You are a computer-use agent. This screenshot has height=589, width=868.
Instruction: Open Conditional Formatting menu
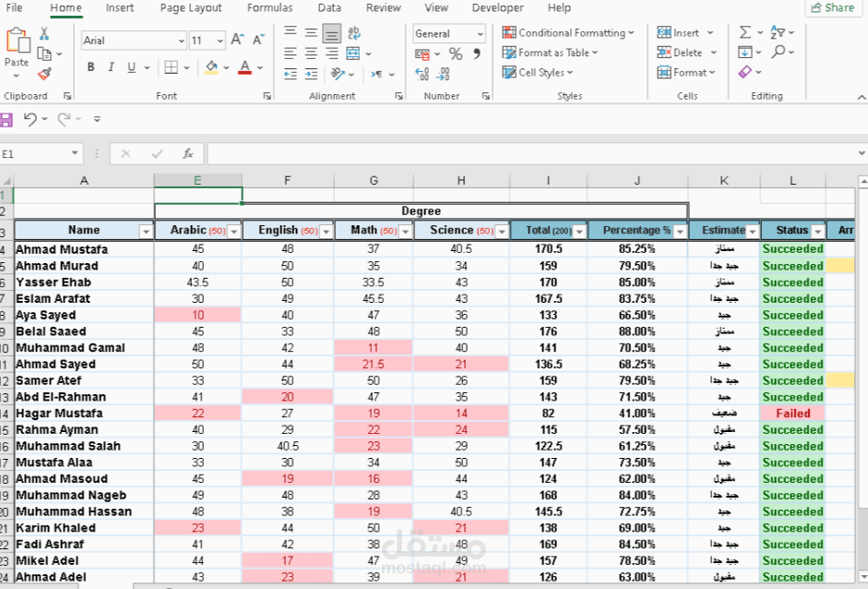tap(568, 32)
